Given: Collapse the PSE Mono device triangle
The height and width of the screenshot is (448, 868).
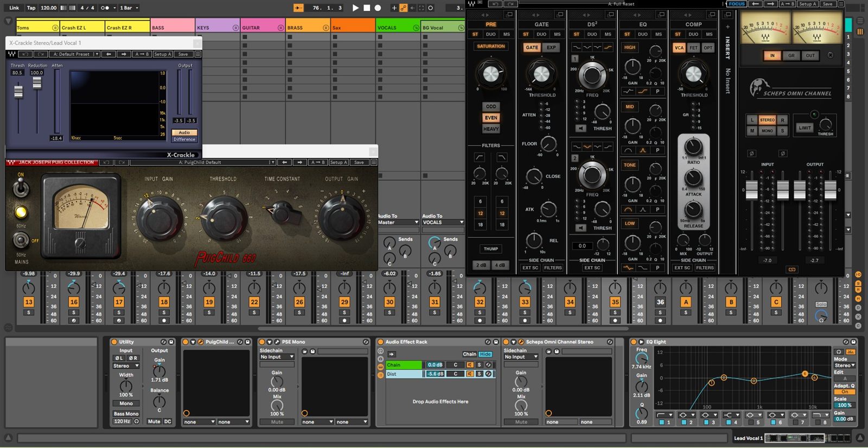Looking at the screenshot, I should pos(269,342).
